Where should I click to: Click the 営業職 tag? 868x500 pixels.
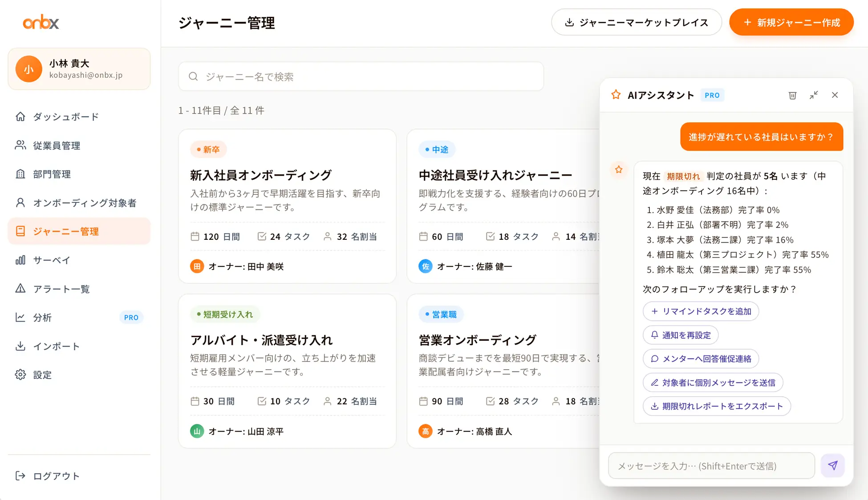(441, 315)
